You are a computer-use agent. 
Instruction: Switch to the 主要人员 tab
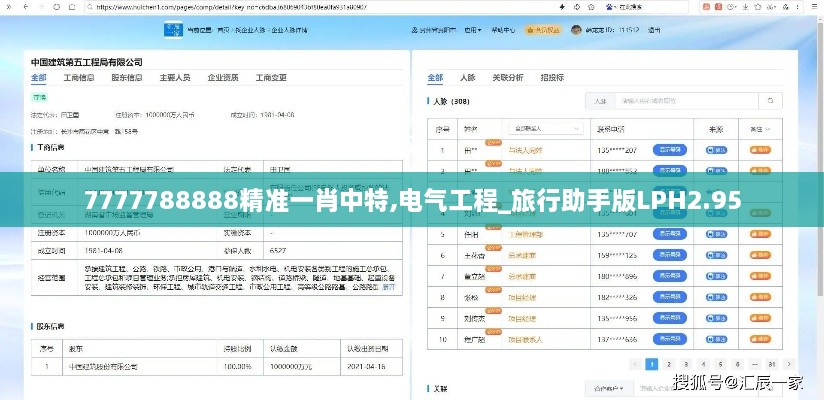tap(175, 78)
